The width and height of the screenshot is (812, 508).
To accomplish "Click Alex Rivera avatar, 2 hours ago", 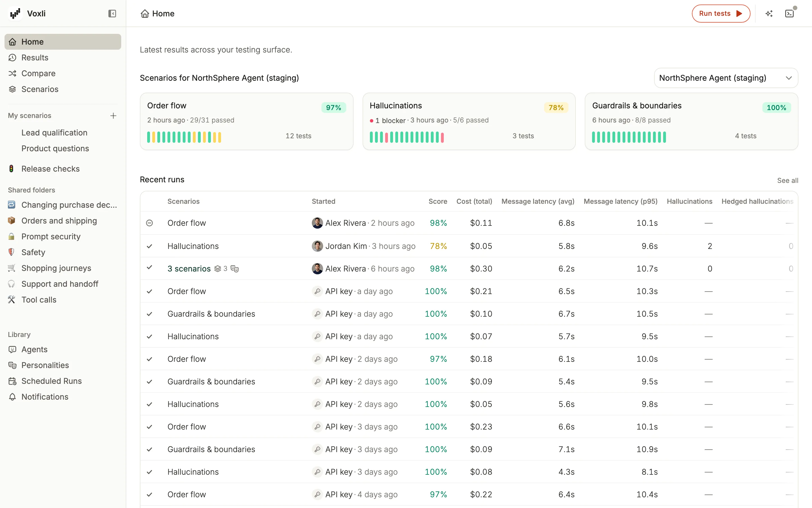I will tap(317, 223).
